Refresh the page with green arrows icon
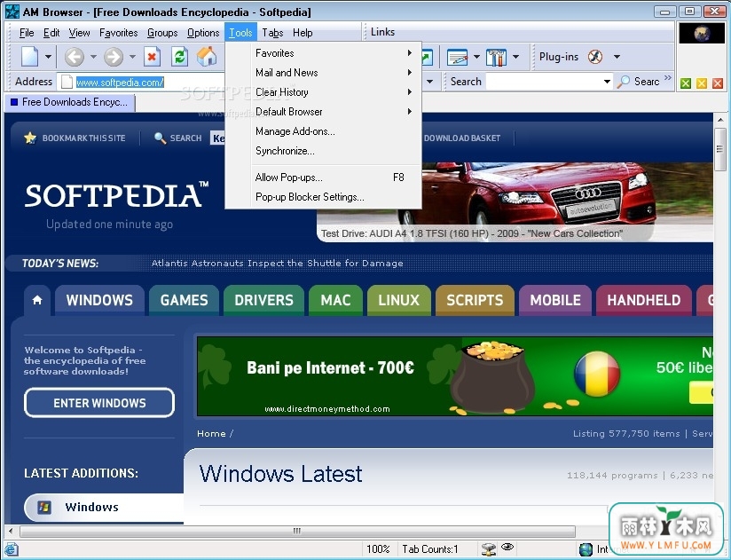This screenshot has width=731, height=560. coord(179,57)
